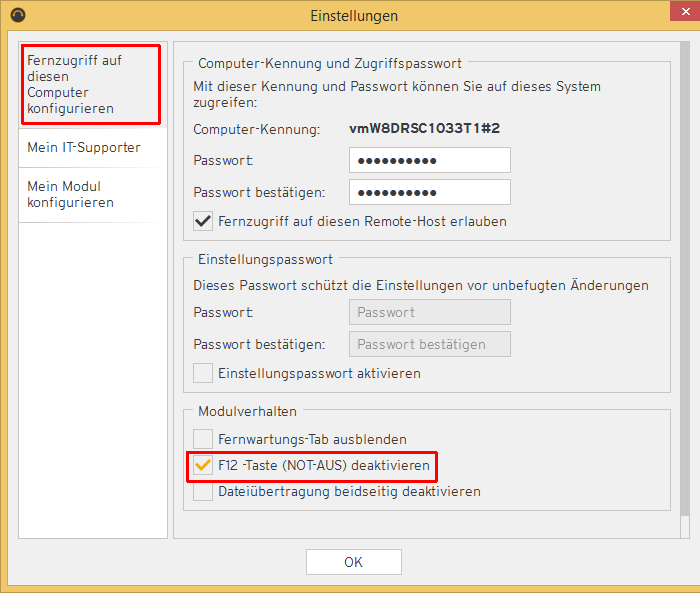
Task: Switch to the Mein IT-Supporter tab
Action: pos(84,147)
